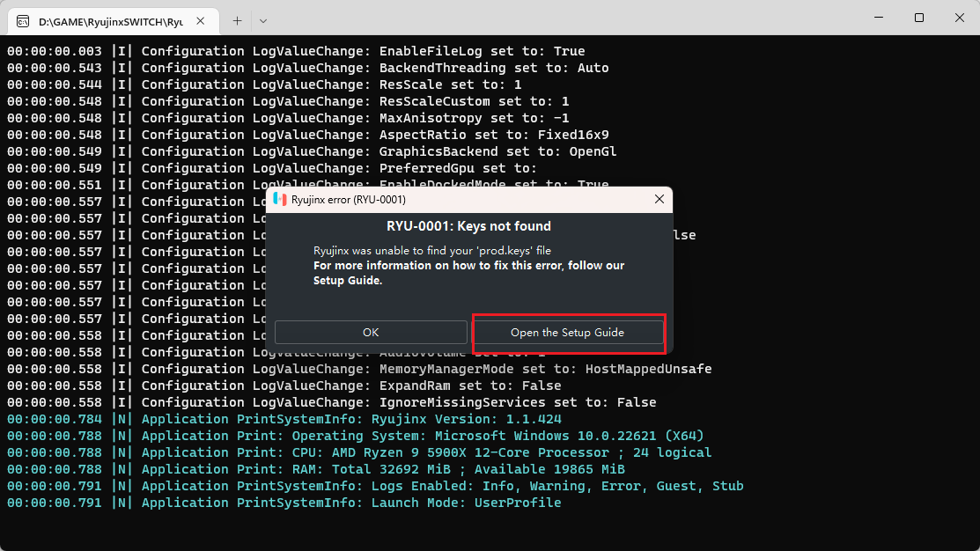Minimize the terminal window
This screenshot has height=551, width=980.
click(x=879, y=18)
